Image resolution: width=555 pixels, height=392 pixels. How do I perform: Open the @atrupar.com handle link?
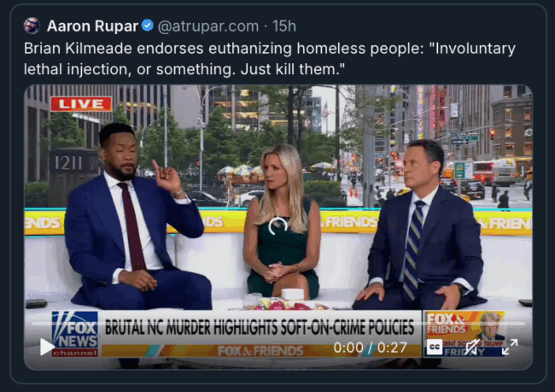pos(208,26)
